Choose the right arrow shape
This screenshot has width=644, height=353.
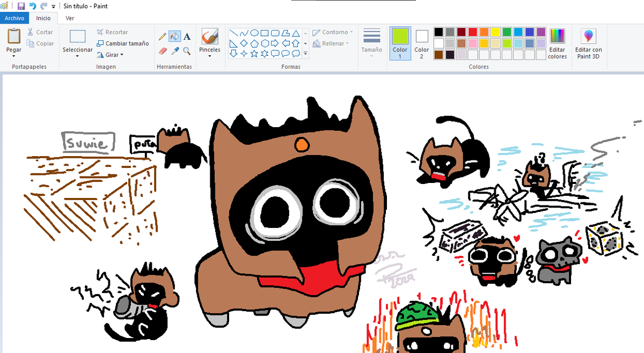(275, 43)
